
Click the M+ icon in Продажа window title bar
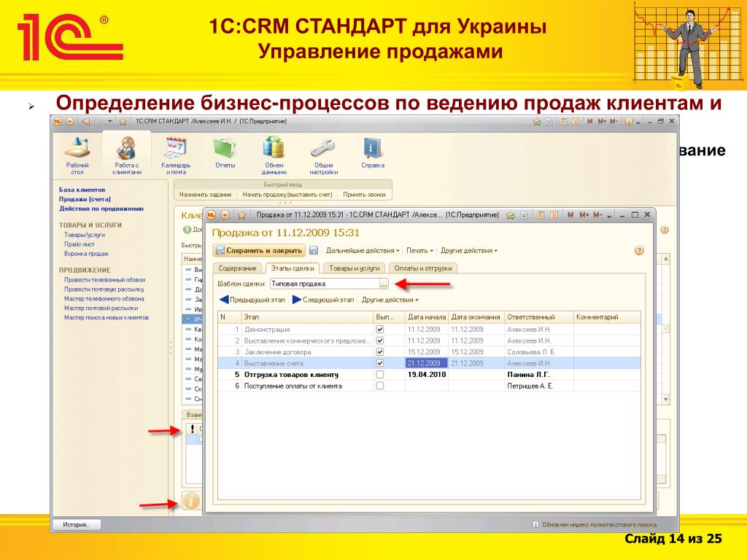click(584, 215)
